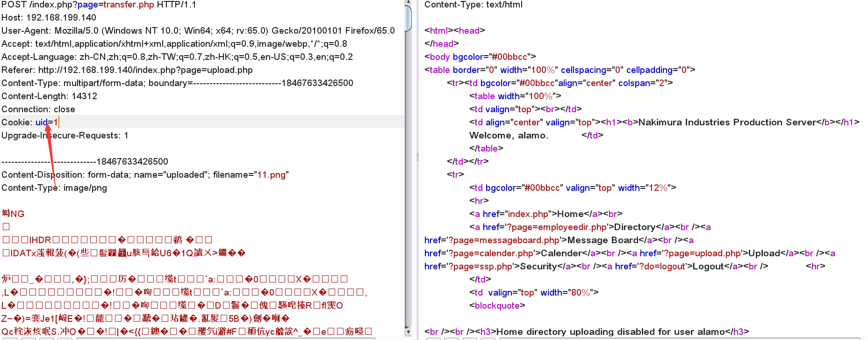Select the Accept-Language header line
Screen dimensions: 868x340
pos(177,57)
